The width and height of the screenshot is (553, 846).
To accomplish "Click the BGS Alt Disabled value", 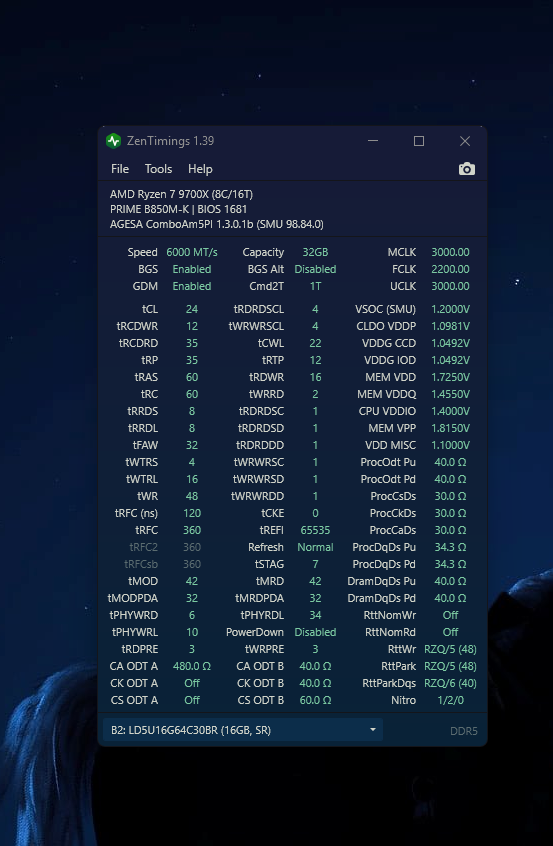I will coord(315,269).
